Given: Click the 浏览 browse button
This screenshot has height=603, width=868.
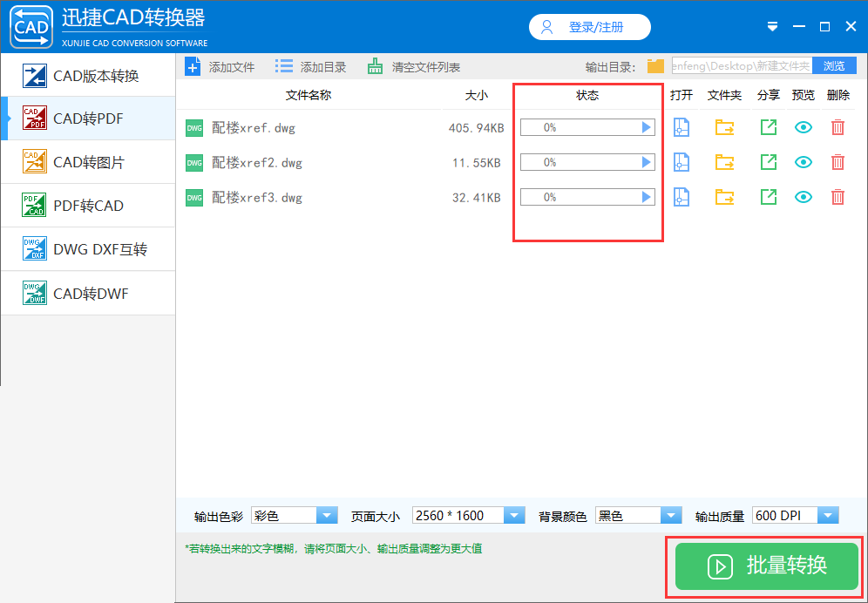Looking at the screenshot, I should coord(834,66).
